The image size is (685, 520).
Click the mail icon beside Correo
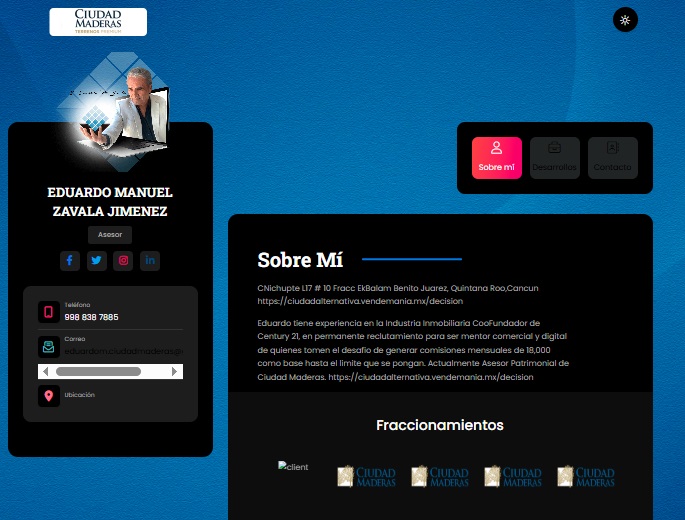pos(48,347)
